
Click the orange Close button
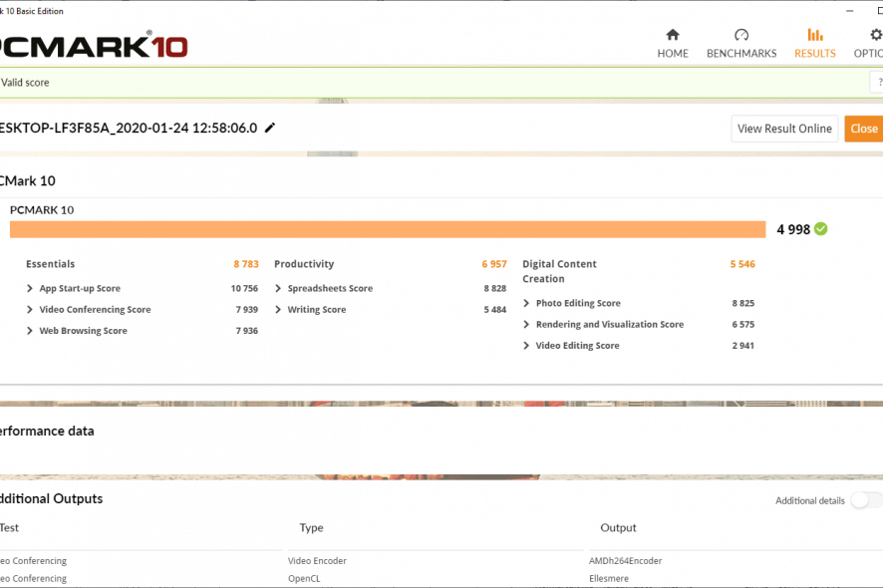pyautogui.click(x=864, y=129)
